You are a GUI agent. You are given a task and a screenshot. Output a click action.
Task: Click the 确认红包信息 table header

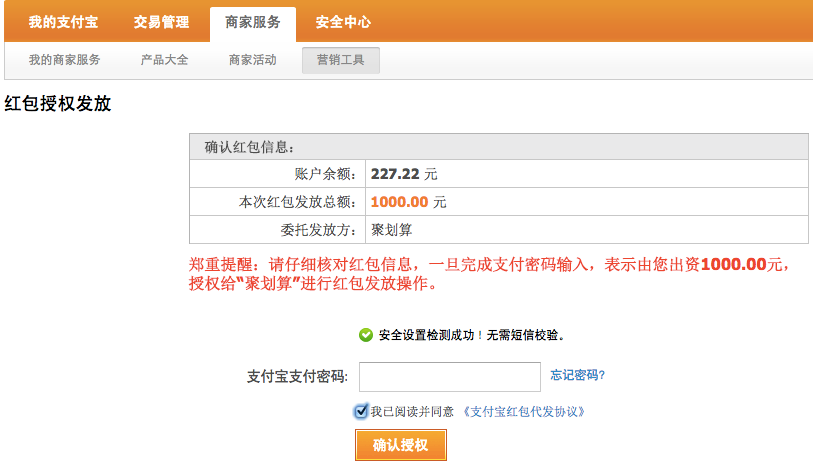pos(499,147)
